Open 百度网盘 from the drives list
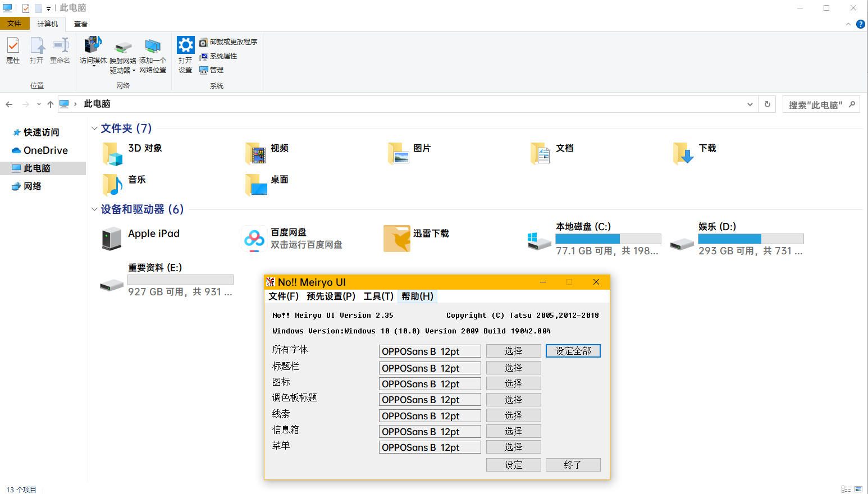This screenshot has height=494, width=868. (254, 238)
